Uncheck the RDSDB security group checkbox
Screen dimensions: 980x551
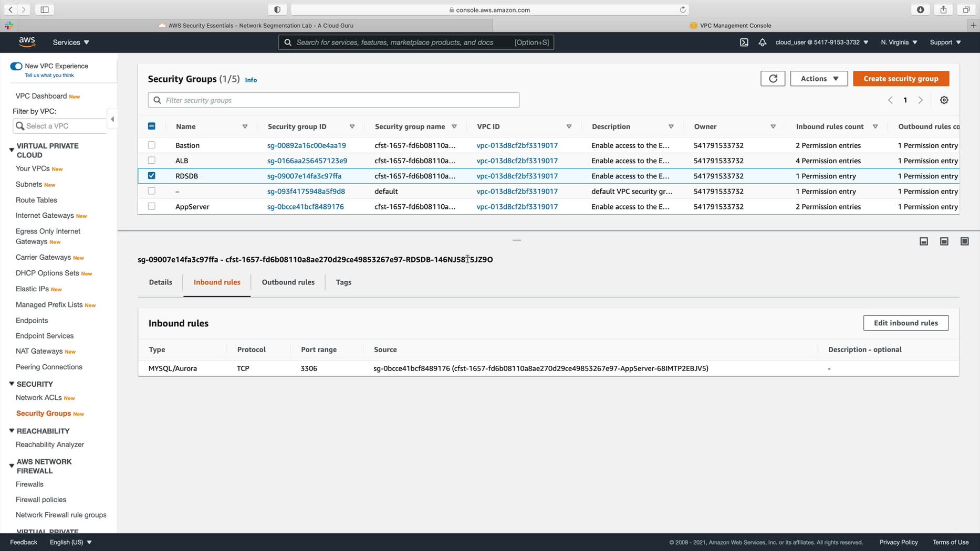point(152,176)
